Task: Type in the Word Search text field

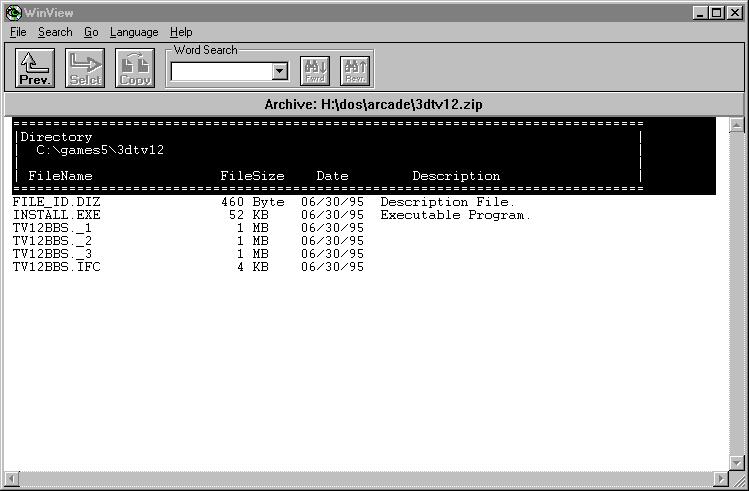Action: click(220, 71)
